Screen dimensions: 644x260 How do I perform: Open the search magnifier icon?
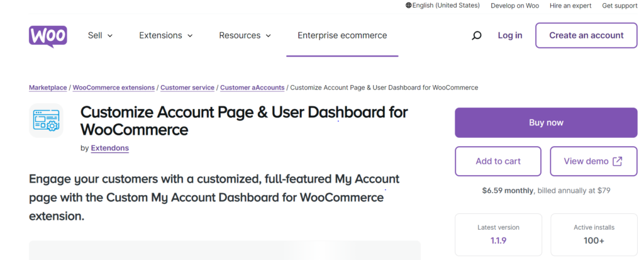477,36
